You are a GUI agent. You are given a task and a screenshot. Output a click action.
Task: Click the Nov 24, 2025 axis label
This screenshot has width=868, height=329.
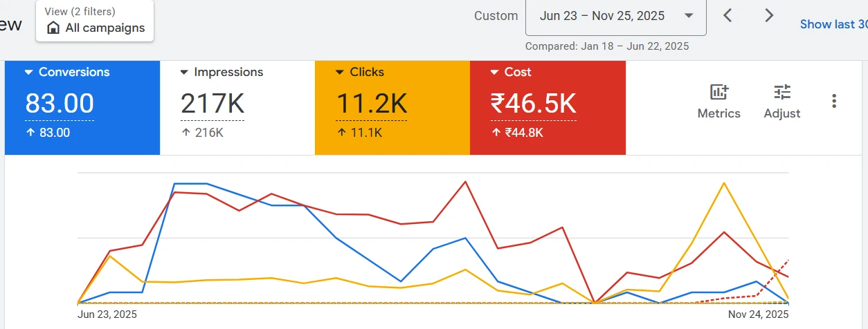[x=758, y=314]
